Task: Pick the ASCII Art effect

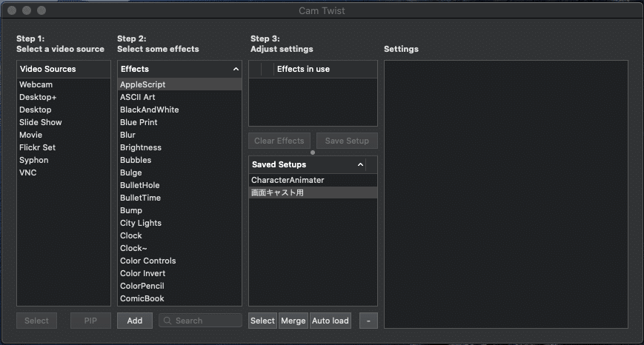Action: point(138,97)
